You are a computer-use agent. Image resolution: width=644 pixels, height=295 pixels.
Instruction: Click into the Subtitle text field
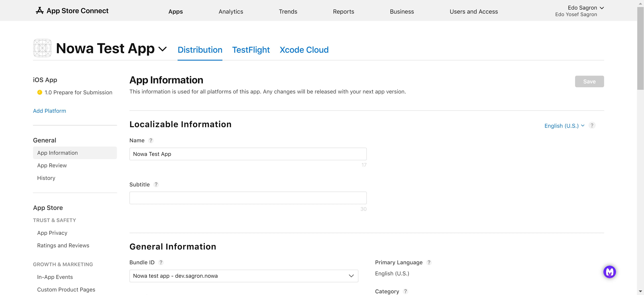tap(248, 198)
